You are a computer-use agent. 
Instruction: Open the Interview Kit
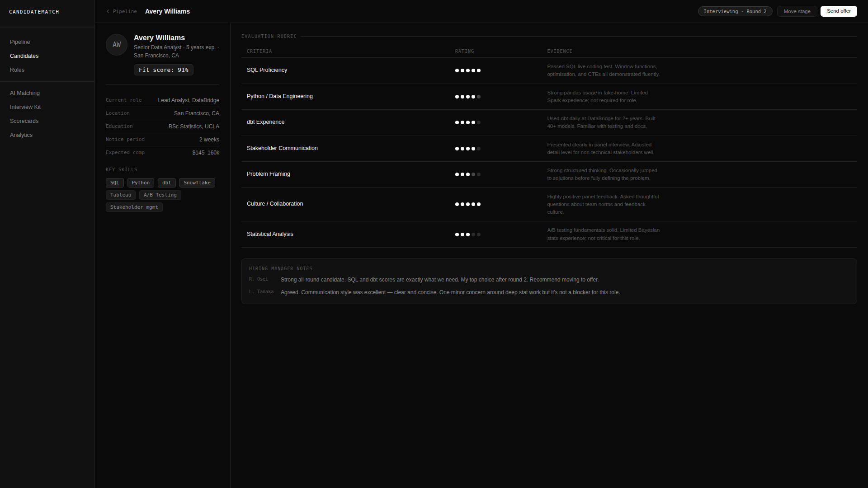[25, 107]
